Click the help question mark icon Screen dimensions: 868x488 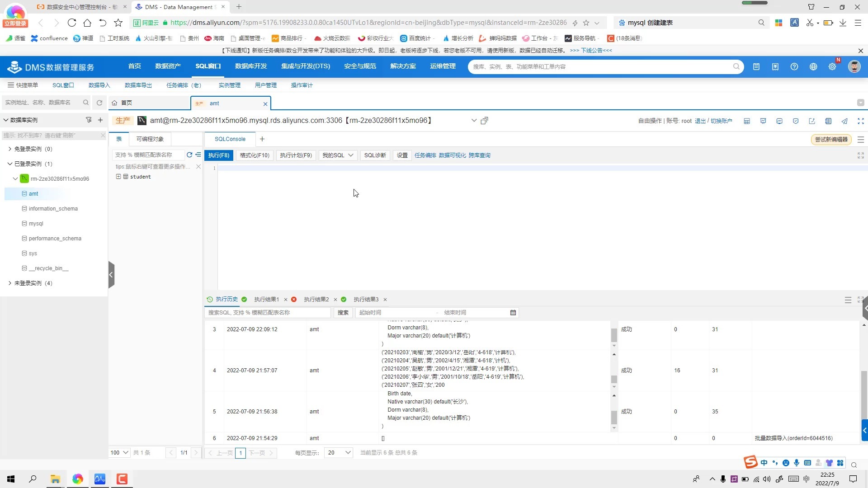pyautogui.click(x=794, y=67)
